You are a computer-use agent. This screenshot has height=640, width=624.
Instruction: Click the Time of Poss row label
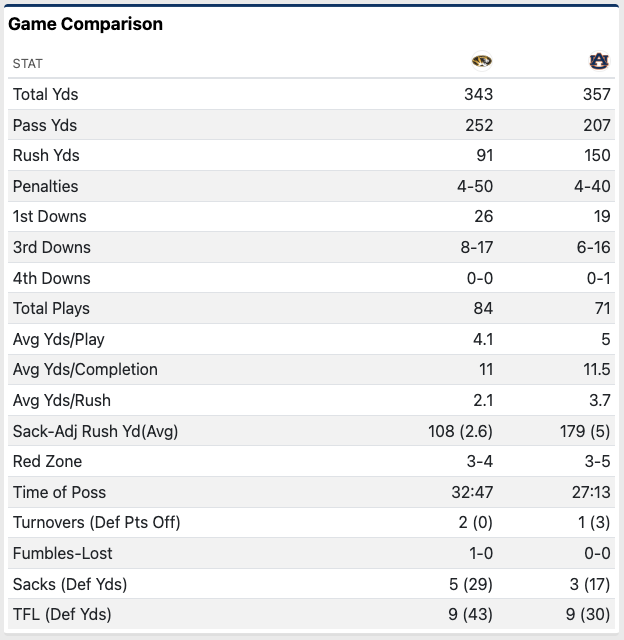pos(59,492)
